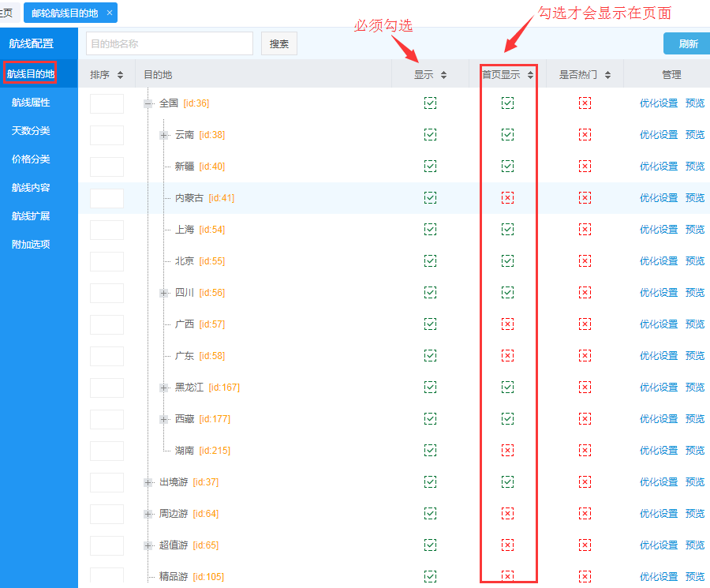Viewport: 710px width, 588px height.
Task: Sort by 是否热门 column icon
Action: pos(607,75)
